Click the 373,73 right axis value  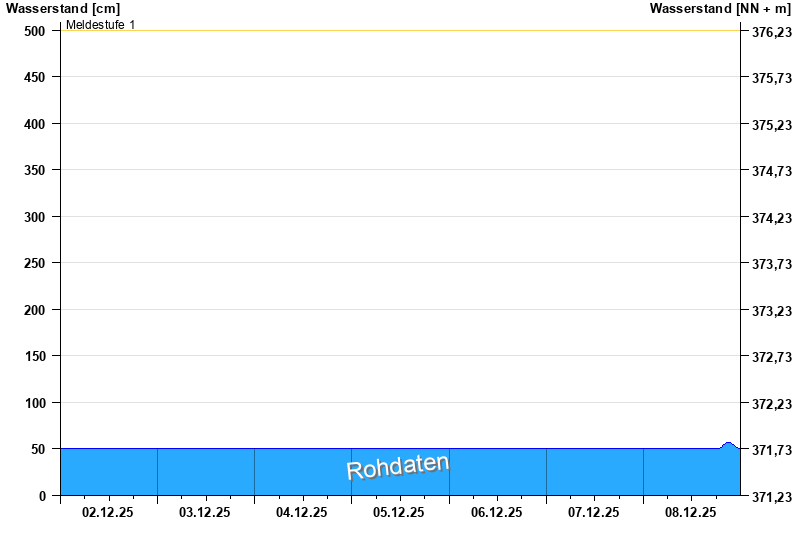(771, 264)
